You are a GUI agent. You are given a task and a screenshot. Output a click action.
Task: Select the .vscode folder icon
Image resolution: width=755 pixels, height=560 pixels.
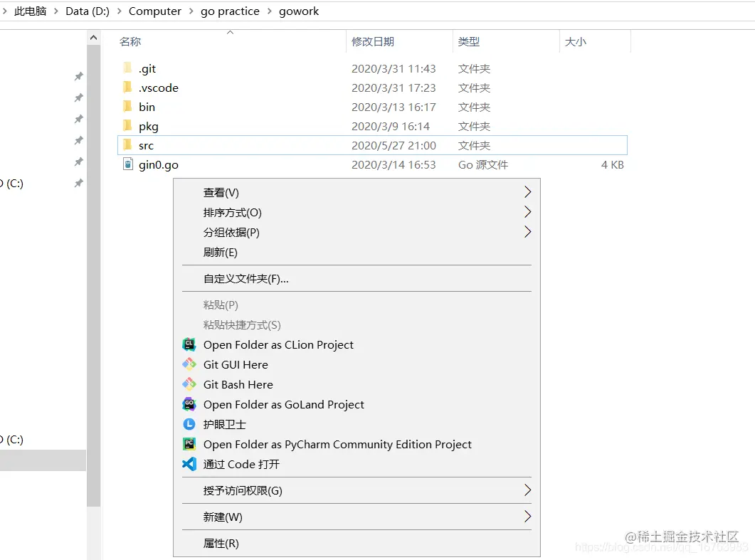click(127, 87)
